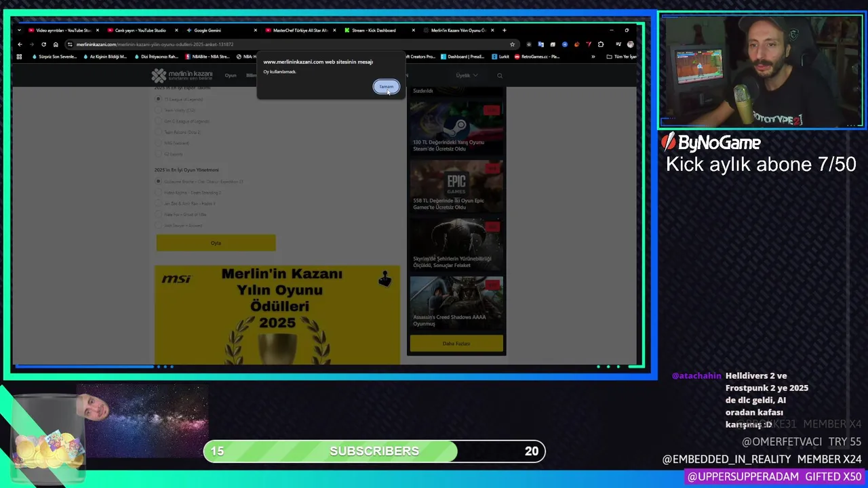Open the media control icon in the toolbar
This screenshot has height=488, width=868.
point(617,45)
